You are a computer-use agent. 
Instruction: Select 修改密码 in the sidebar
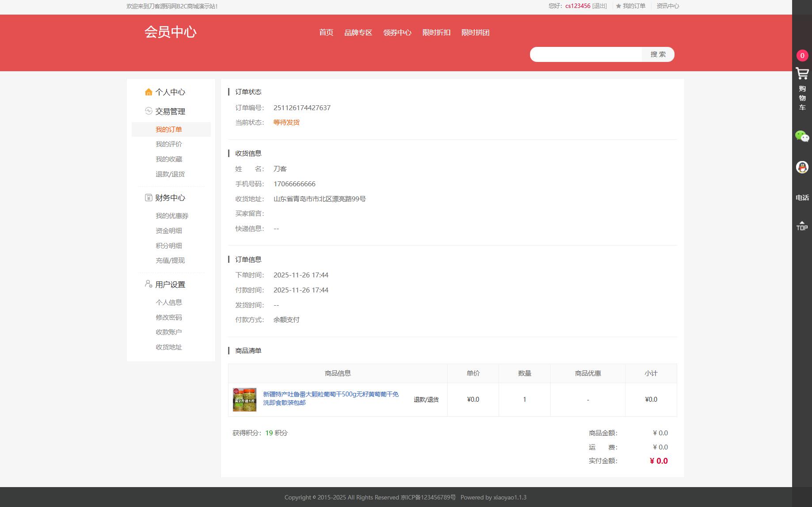click(x=168, y=317)
